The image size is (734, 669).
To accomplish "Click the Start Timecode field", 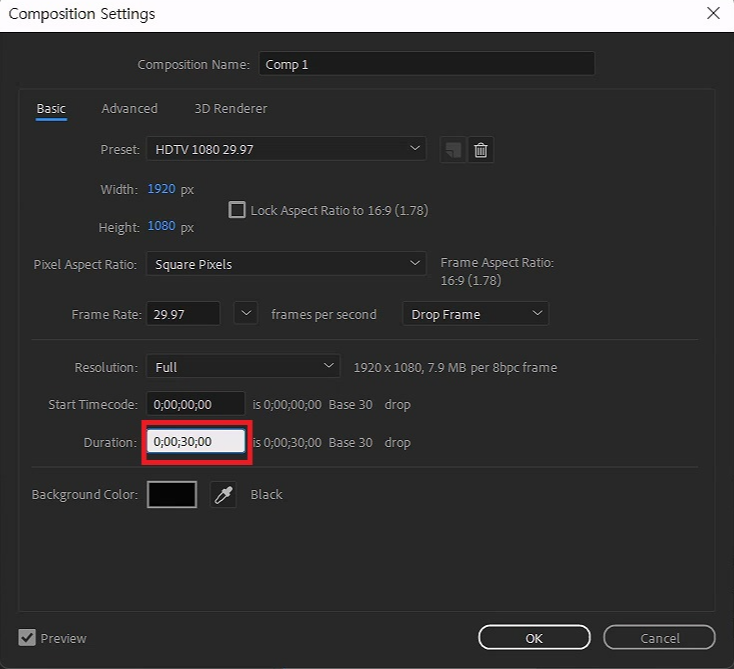I will (196, 404).
